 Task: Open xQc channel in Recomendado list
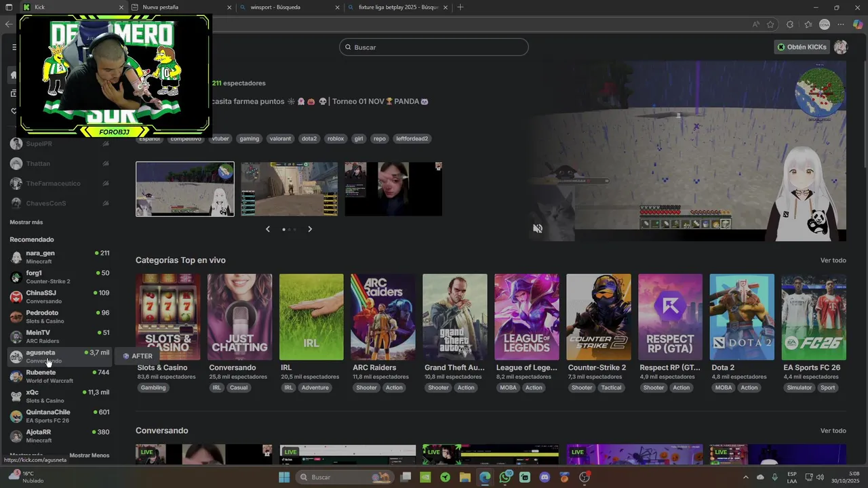pyautogui.click(x=60, y=396)
